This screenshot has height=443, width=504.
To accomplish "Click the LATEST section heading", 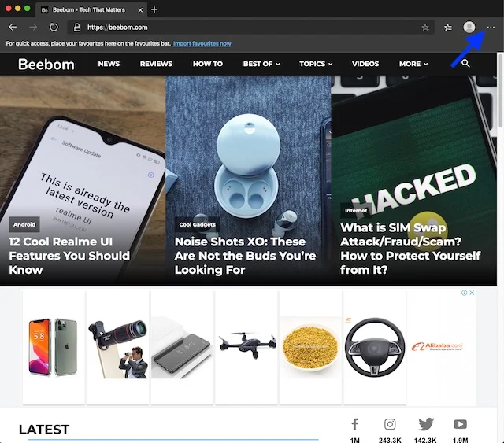I will [x=44, y=430].
